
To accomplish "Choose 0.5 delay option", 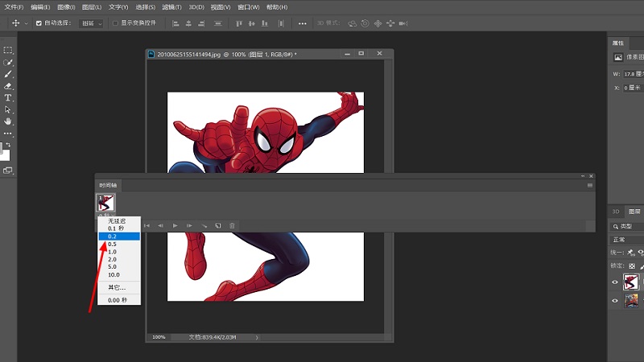I will pos(119,245).
